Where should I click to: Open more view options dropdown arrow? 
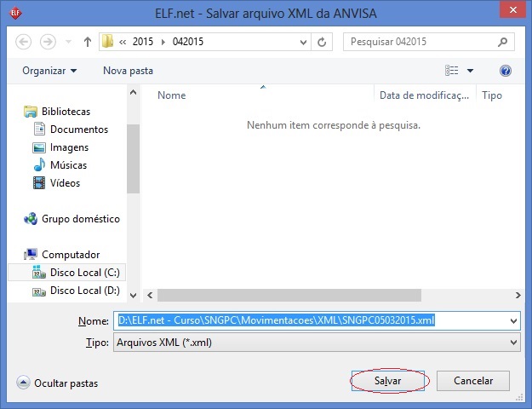pos(470,71)
